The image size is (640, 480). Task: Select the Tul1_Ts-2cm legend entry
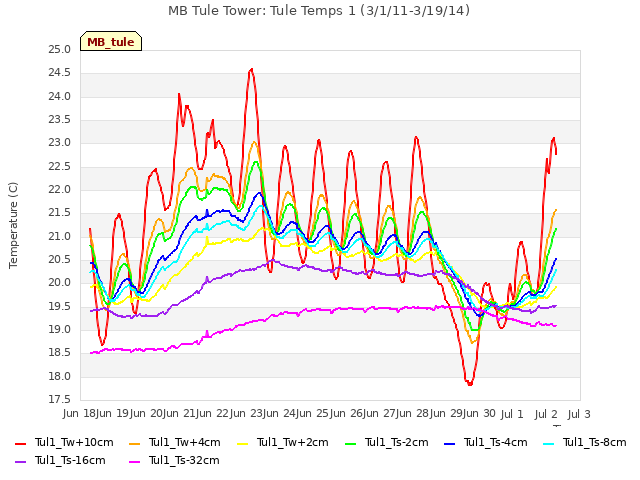(387, 442)
